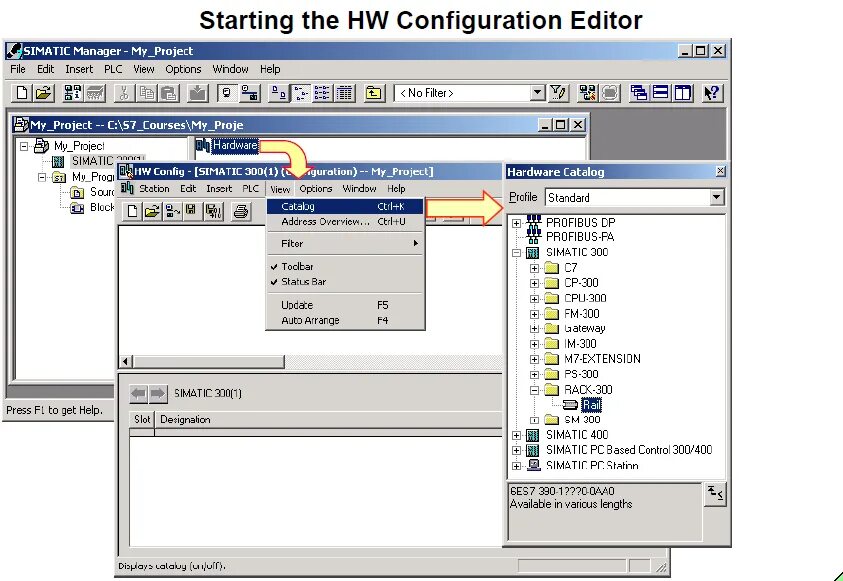The image size is (843, 581).
Task: Switch to Small Icons view
Action: (x=301, y=93)
